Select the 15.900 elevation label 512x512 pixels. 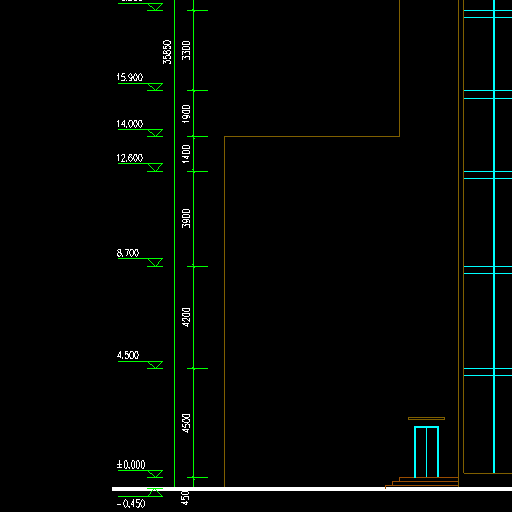click(130, 77)
